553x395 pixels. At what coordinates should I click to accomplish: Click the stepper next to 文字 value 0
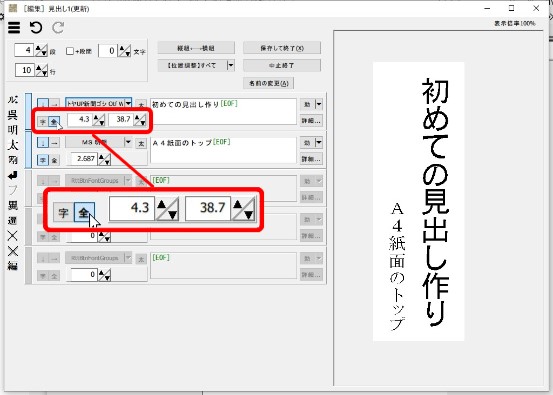pyautogui.click(x=124, y=51)
